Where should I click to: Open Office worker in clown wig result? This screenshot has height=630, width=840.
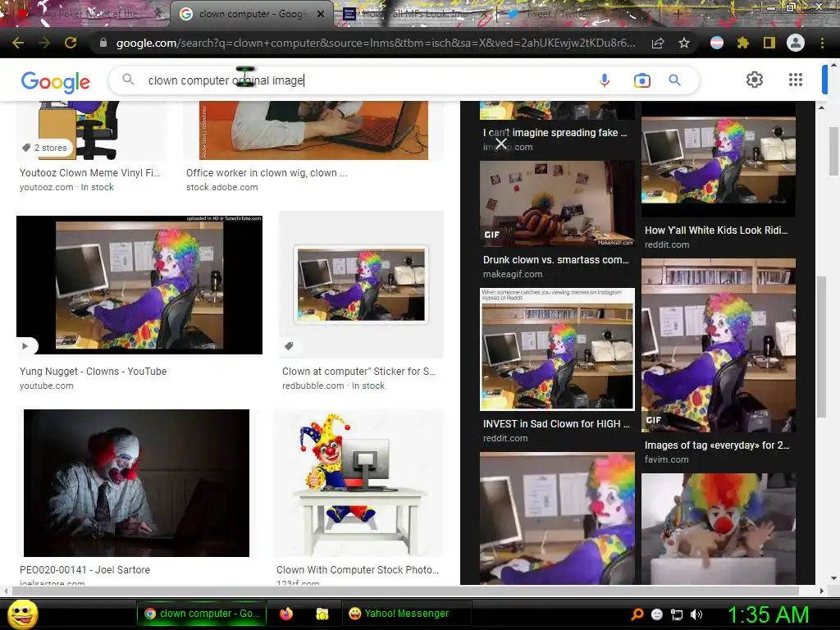267,172
